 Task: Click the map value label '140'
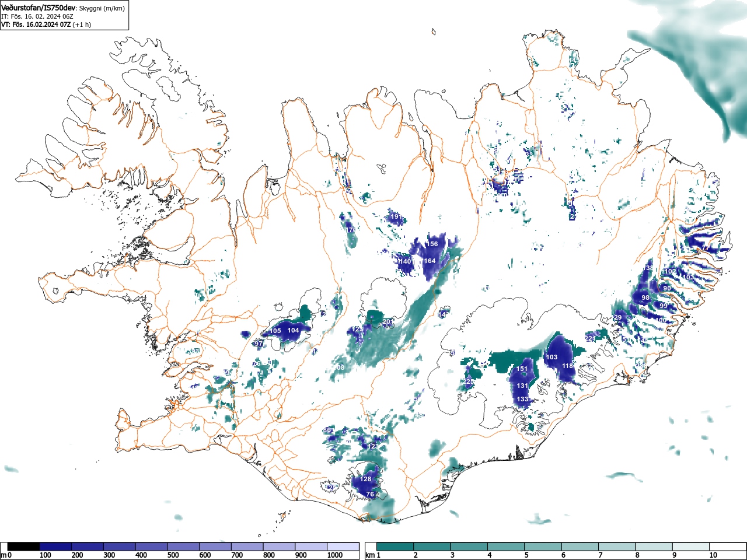(x=406, y=261)
